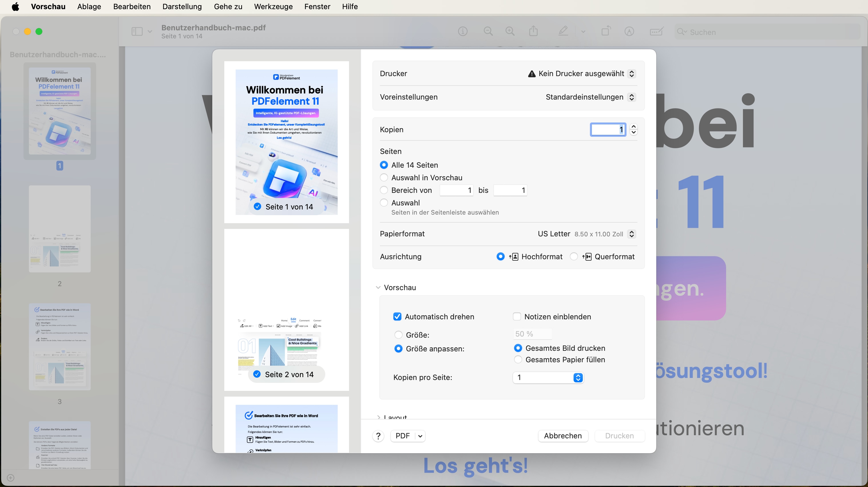Viewport: 868px width, 487px height.
Task: Click the zoom out magnifier icon
Action: (488, 32)
